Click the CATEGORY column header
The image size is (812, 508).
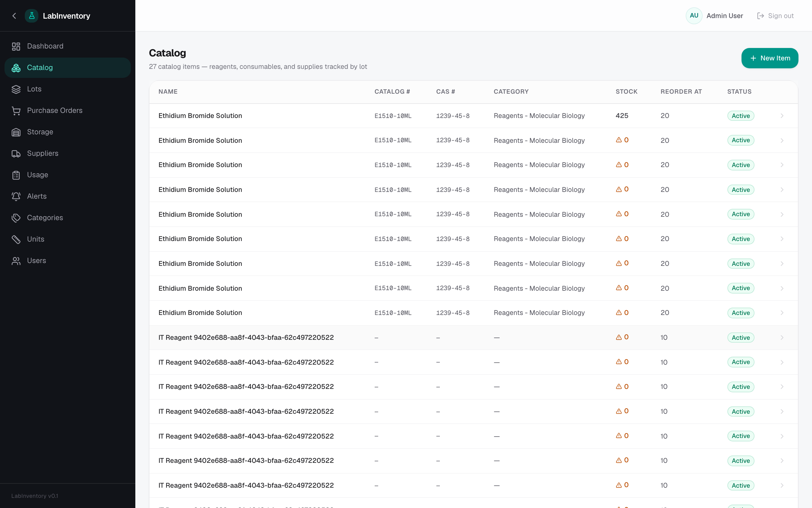coord(511,92)
